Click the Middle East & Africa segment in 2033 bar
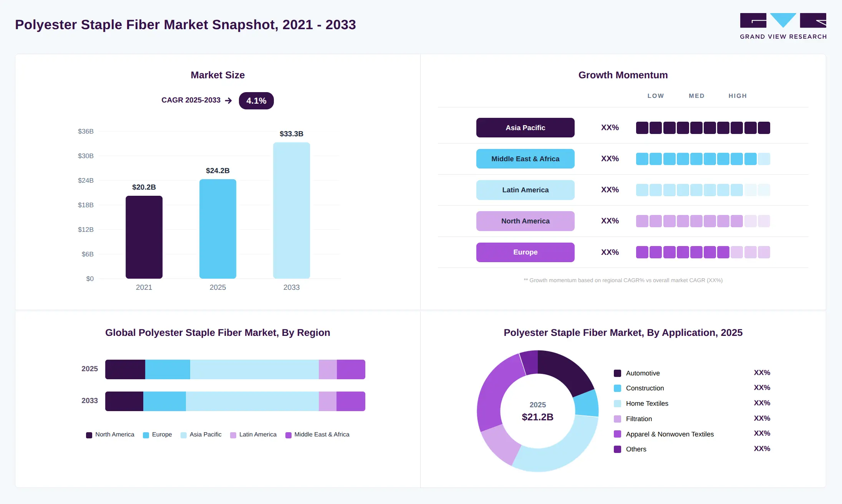842x504 pixels. (x=351, y=401)
